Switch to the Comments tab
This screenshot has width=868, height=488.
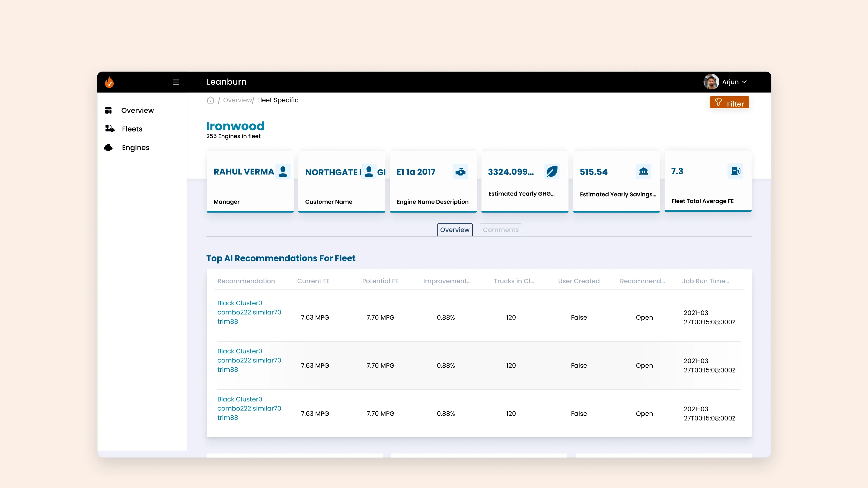coord(501,230)
